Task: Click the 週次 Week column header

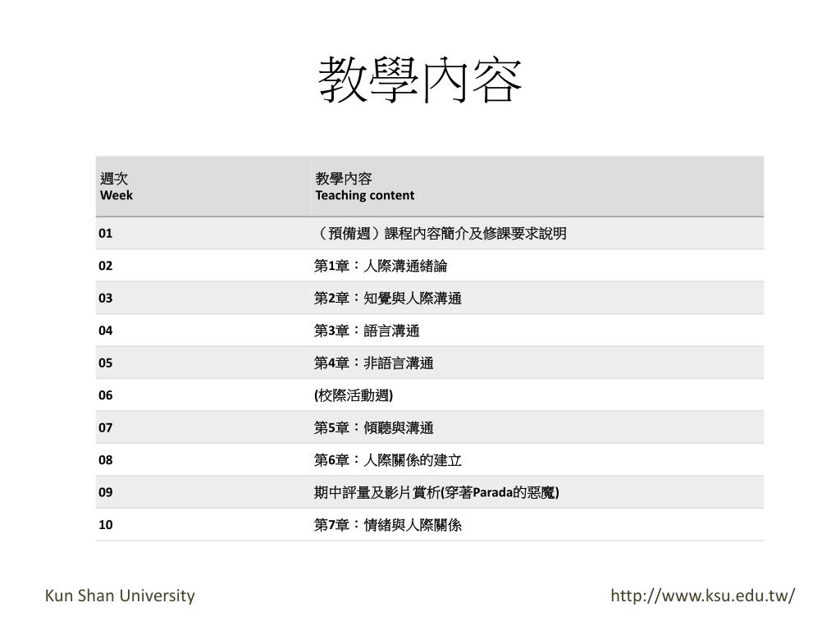Action: coord(203,186)
